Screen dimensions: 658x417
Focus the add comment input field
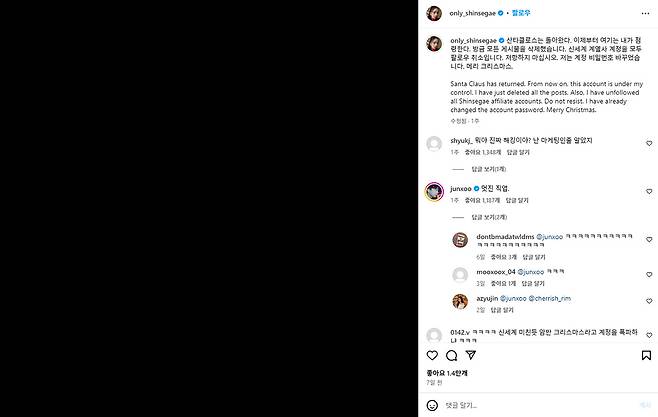pos(539,405)
